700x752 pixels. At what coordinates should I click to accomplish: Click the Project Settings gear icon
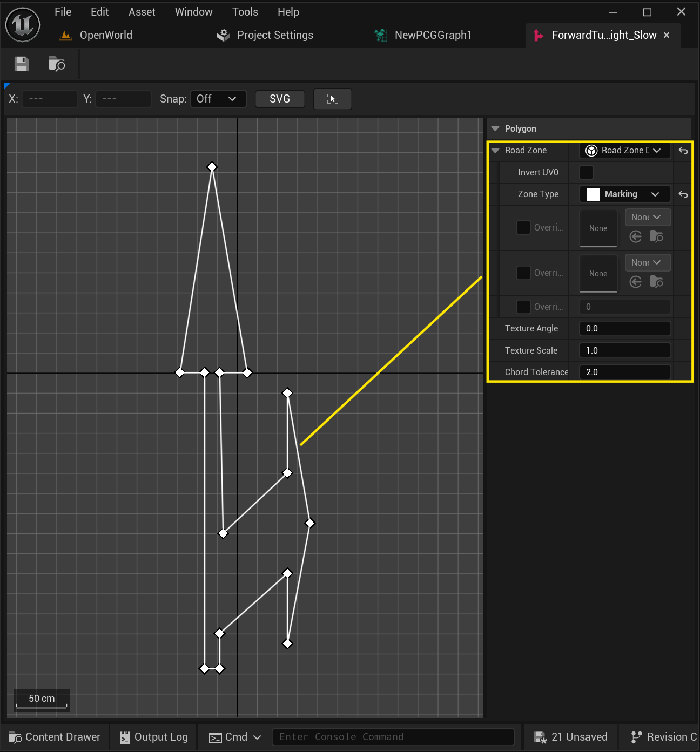pos(223,36)
